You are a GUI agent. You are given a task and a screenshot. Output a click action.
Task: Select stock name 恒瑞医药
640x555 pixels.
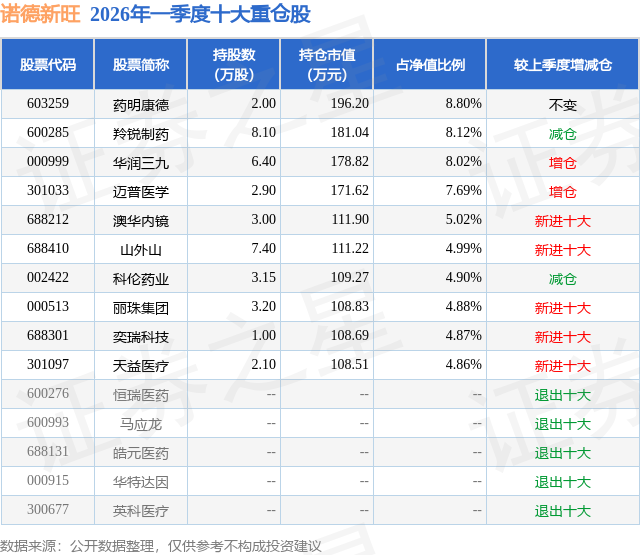(x=141, y=395)
